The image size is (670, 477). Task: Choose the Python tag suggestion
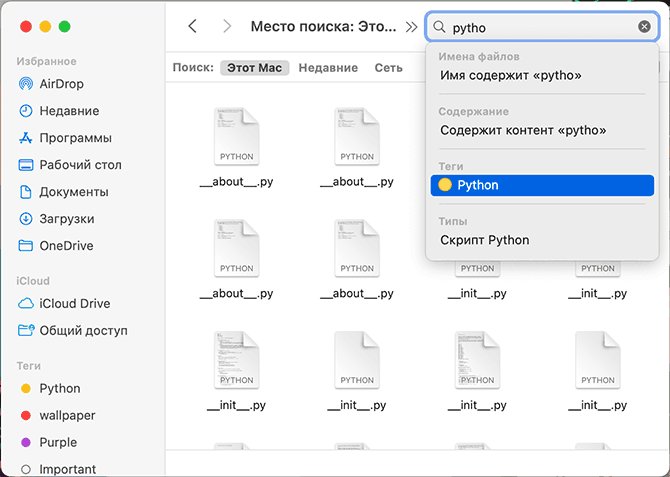(542, 185)
